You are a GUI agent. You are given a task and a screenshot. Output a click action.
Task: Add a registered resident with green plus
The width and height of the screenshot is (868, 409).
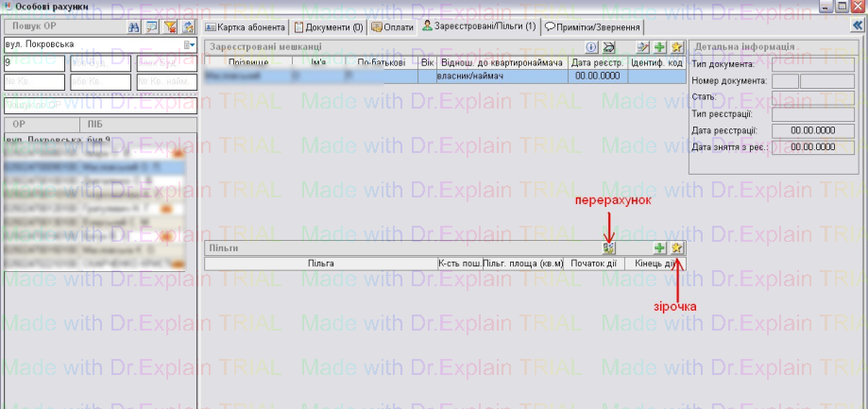coord(659,46)
